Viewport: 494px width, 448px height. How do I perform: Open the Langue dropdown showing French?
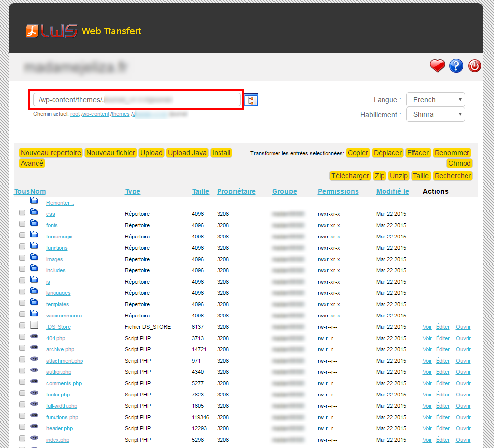[436, 100]
